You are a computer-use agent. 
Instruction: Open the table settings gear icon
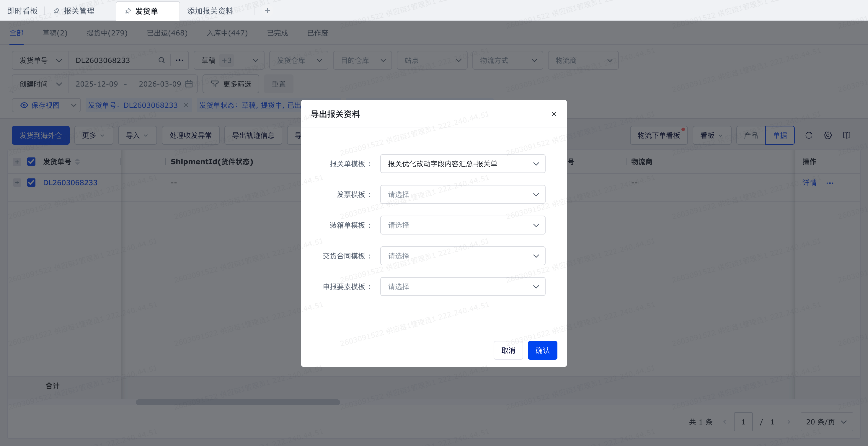[828, 135]
